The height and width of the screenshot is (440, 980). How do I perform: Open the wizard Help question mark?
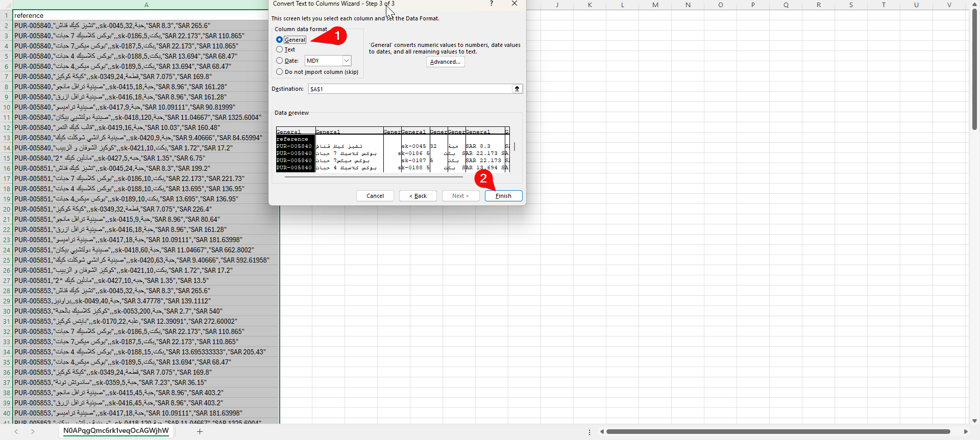point(491,4)
